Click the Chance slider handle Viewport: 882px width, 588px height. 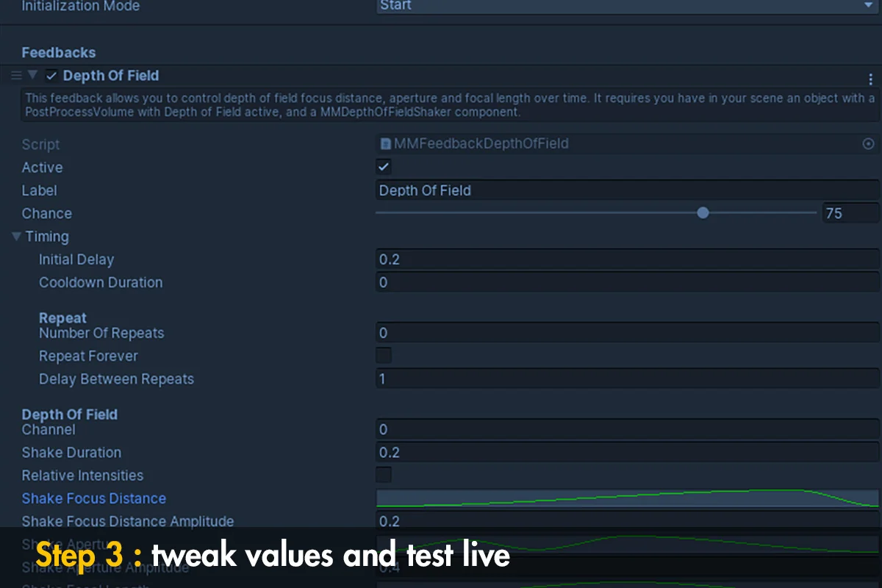703,213
